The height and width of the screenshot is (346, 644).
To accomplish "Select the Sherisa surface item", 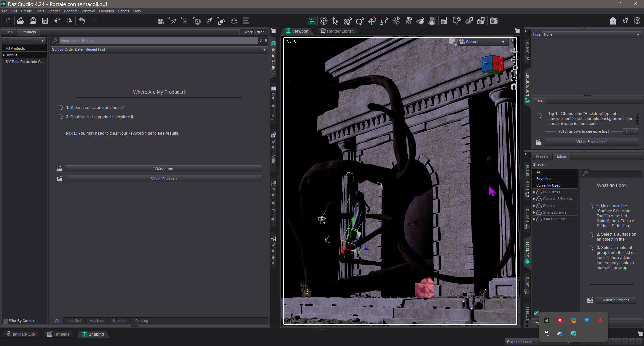I will [555, 206].
